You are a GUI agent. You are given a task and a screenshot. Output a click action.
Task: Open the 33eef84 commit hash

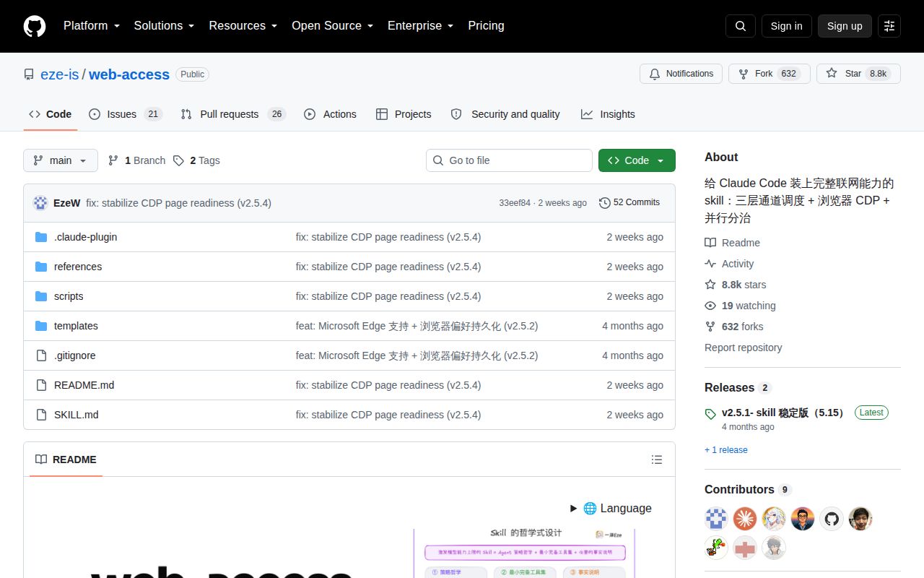(515, 203)
